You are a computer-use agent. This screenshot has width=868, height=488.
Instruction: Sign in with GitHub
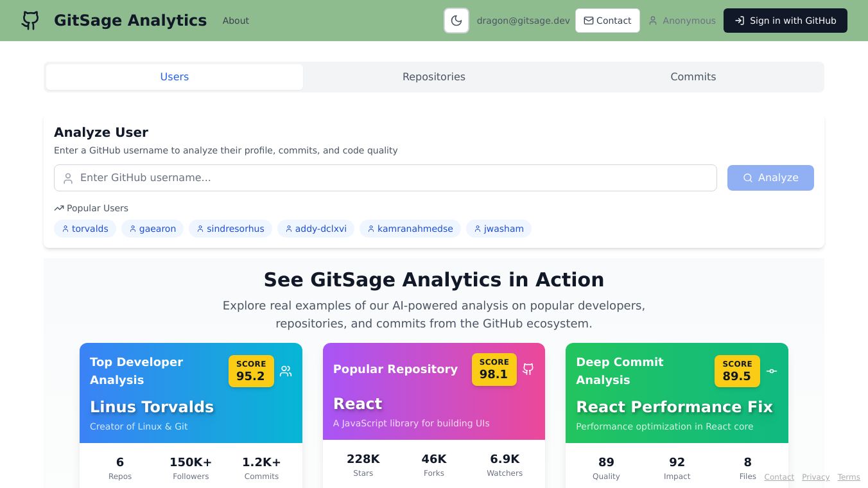point(785,21)
